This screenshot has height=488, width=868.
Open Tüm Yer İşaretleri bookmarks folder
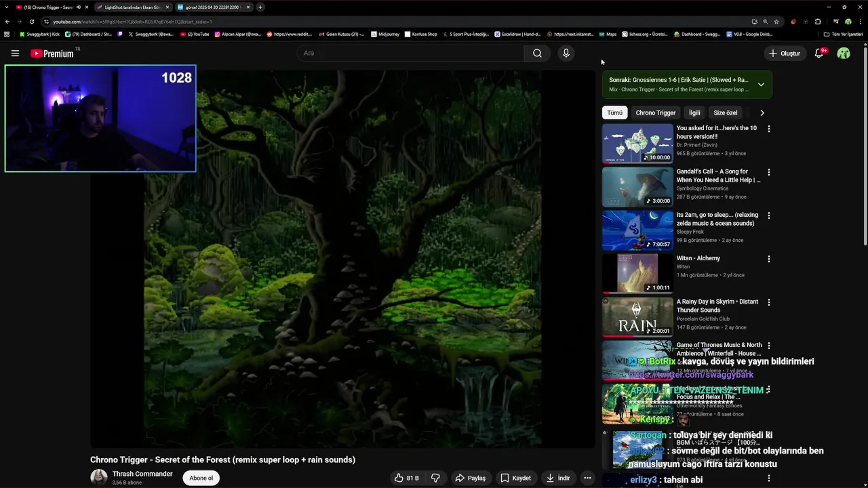click(844, 34)
